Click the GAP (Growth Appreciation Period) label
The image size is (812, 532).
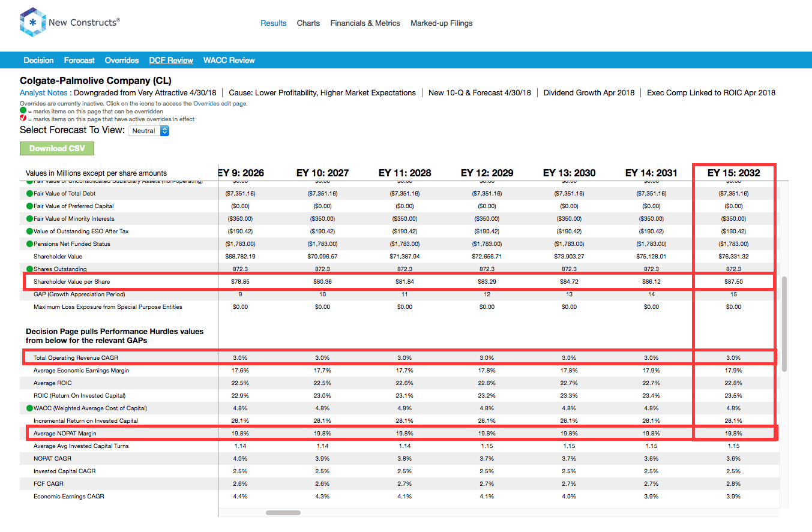(x=79, y=294)
